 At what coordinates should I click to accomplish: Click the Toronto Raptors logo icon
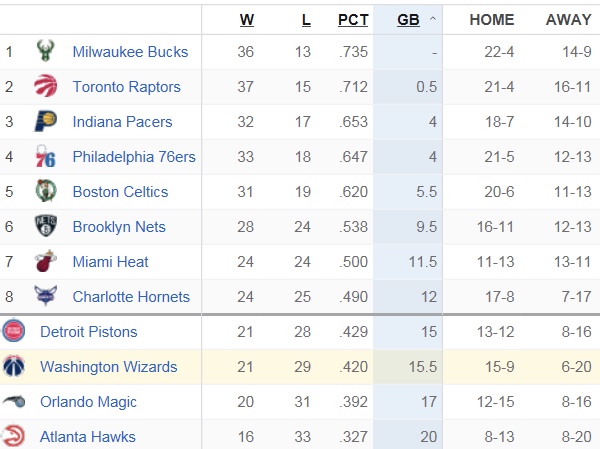coord(45,87)
